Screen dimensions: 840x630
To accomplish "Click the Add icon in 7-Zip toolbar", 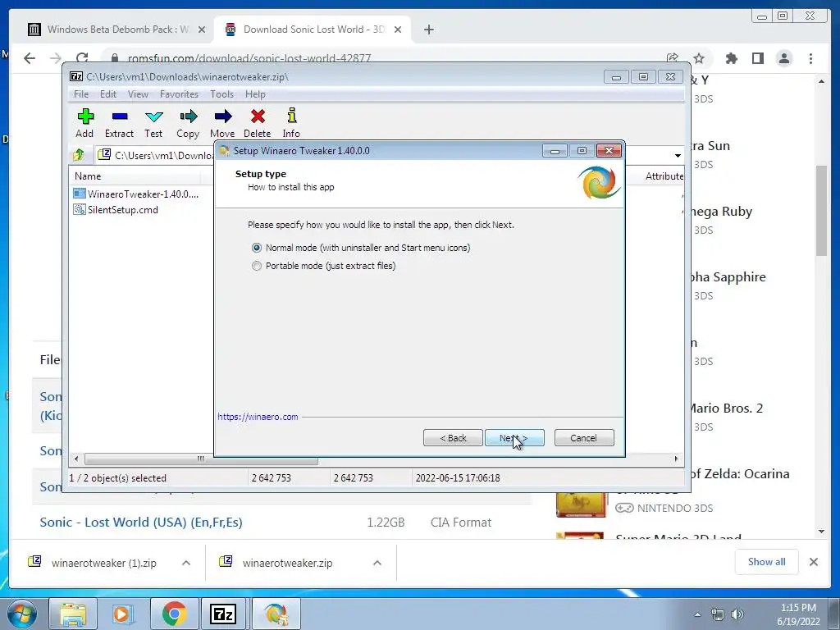I will (85, 116).
